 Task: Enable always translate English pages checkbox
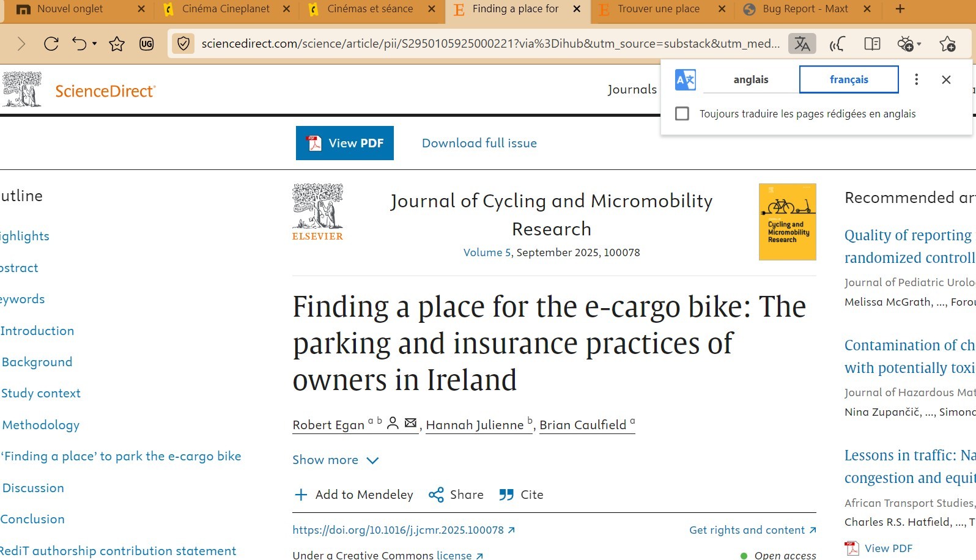pyautogui.click(x=682, y=114)
